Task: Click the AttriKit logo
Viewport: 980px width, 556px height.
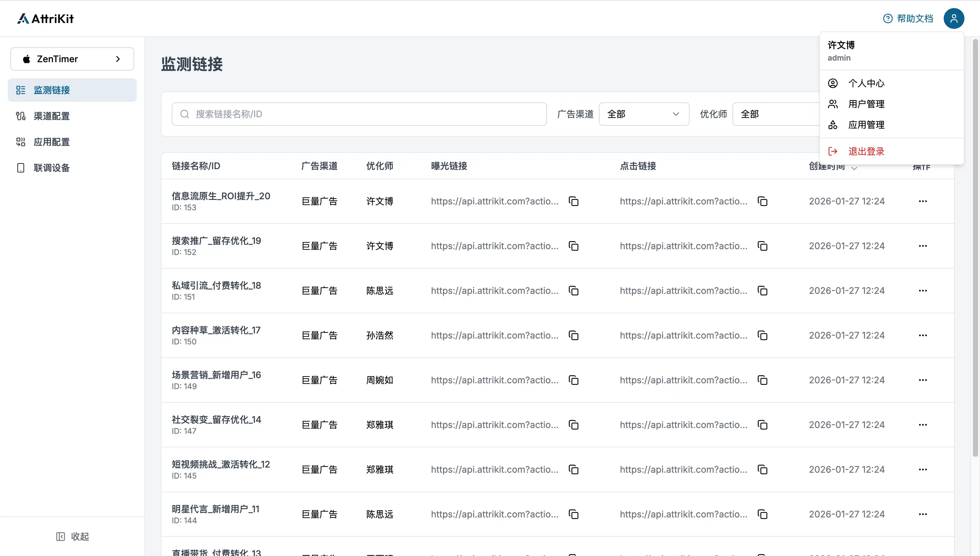Action: (x=45, y=18)
